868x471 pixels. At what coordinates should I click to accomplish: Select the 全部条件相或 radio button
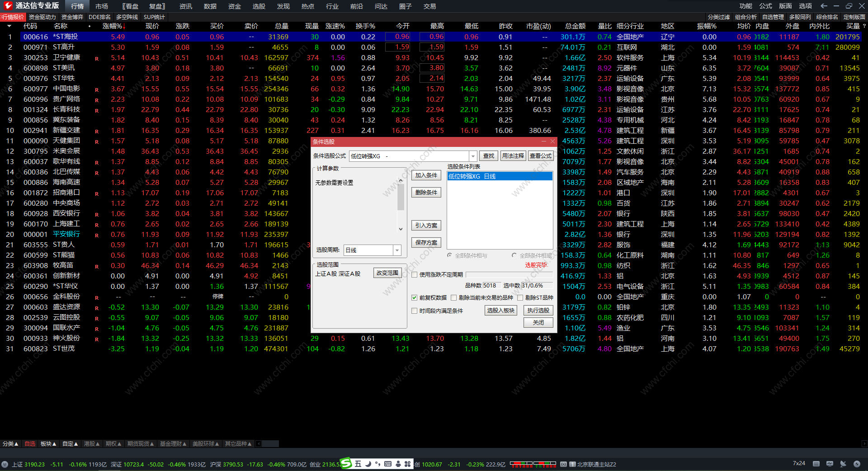pos(514,255)
